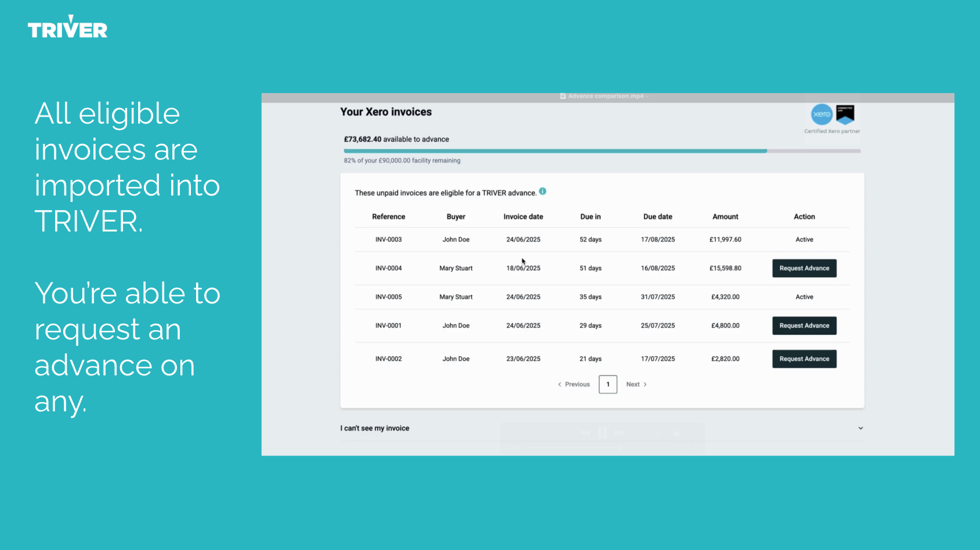Click amount £15,598.80
Image resolution: width=980 pixels, height=550 pixels.
pyautogui.click(x=725, y=268)
